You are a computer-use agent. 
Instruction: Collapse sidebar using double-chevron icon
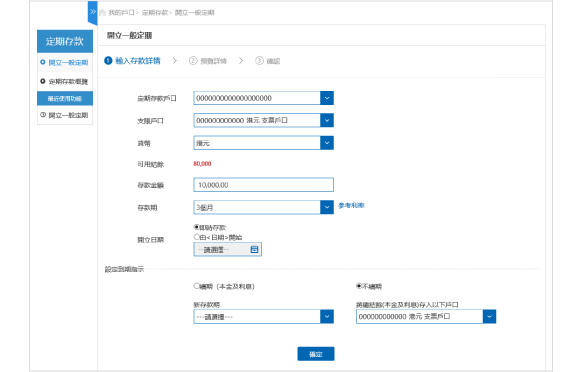pyautogui.click(x=93, y=12)
